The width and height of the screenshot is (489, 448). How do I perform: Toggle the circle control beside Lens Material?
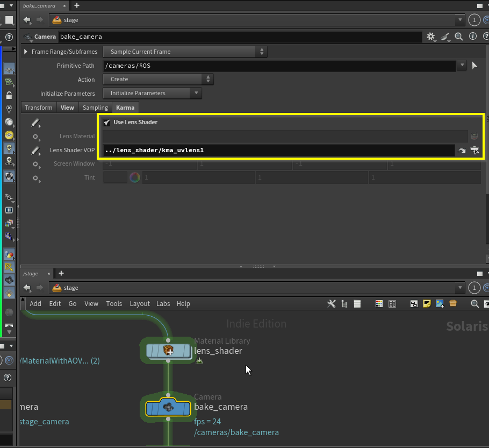(x=36, y=137)
